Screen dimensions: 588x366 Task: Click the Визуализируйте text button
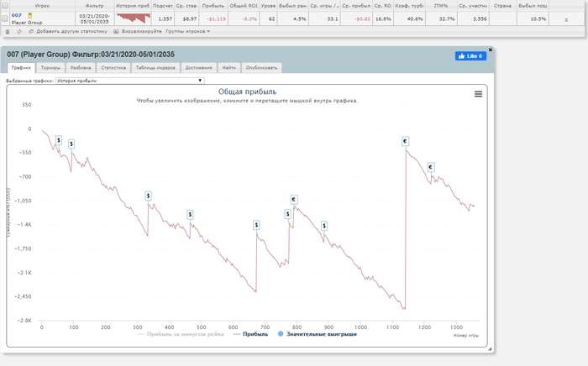(141, 31)
